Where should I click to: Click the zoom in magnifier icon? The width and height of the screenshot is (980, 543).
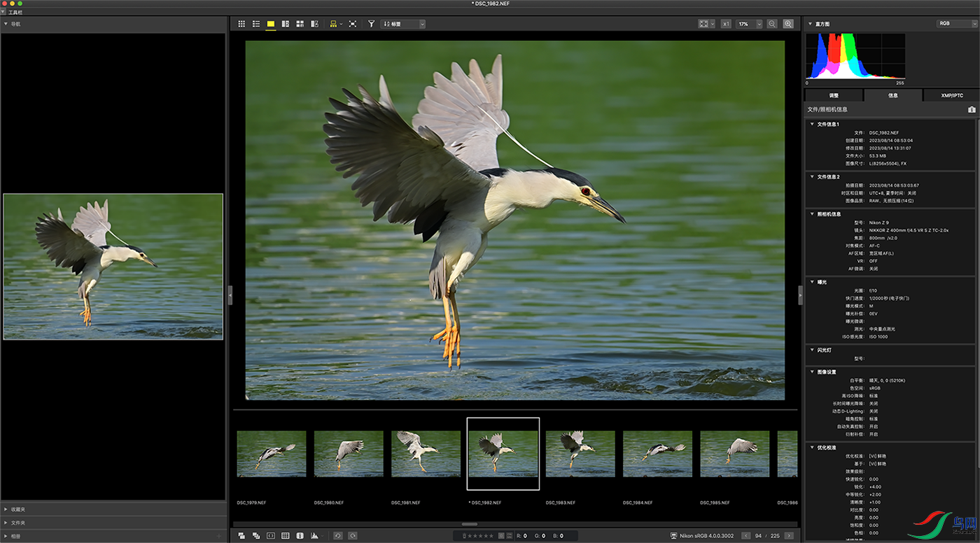coord(788,24)
